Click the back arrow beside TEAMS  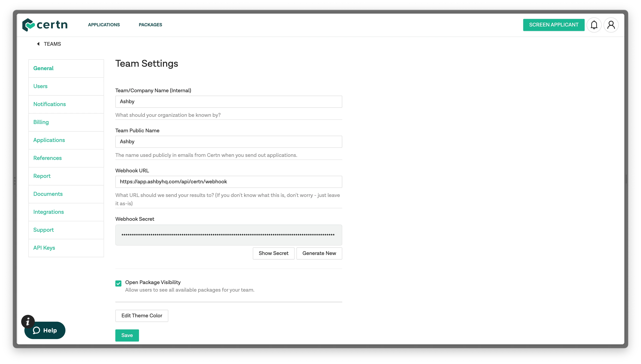(38, 44)
